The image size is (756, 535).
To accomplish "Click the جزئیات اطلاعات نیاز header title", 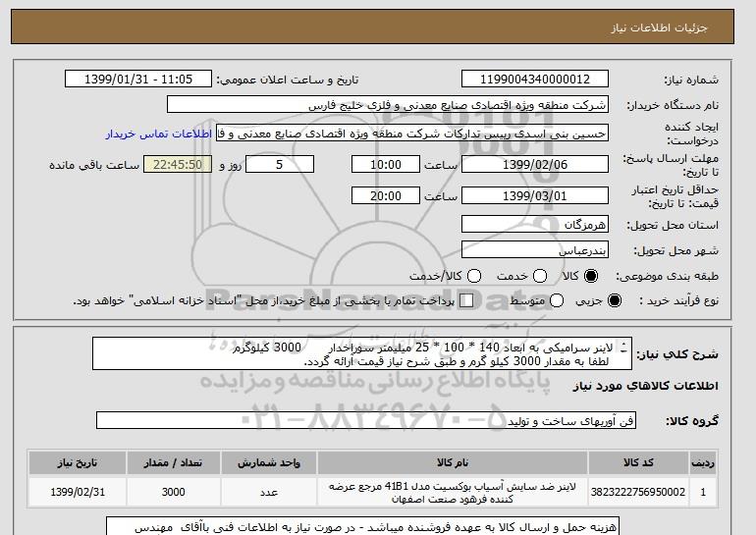I will [x=659, y=27].
